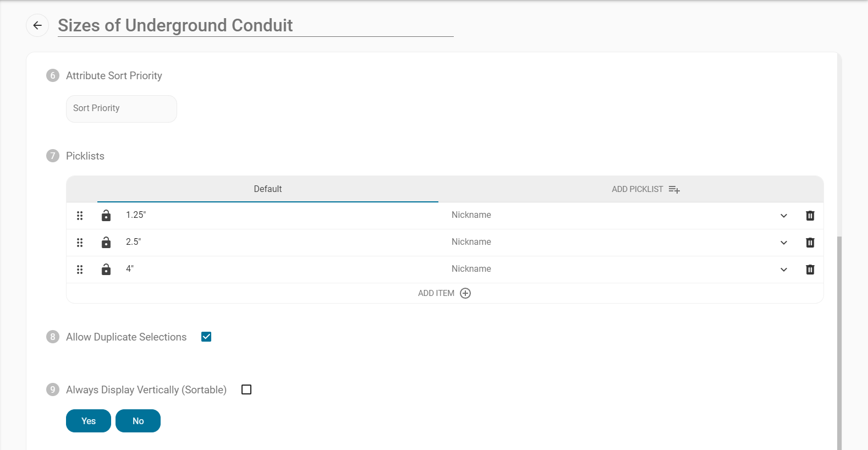868x450 pixels.
Task: Uncheck Allow Duplicate Selections checkbox
Action: [206, 337]
